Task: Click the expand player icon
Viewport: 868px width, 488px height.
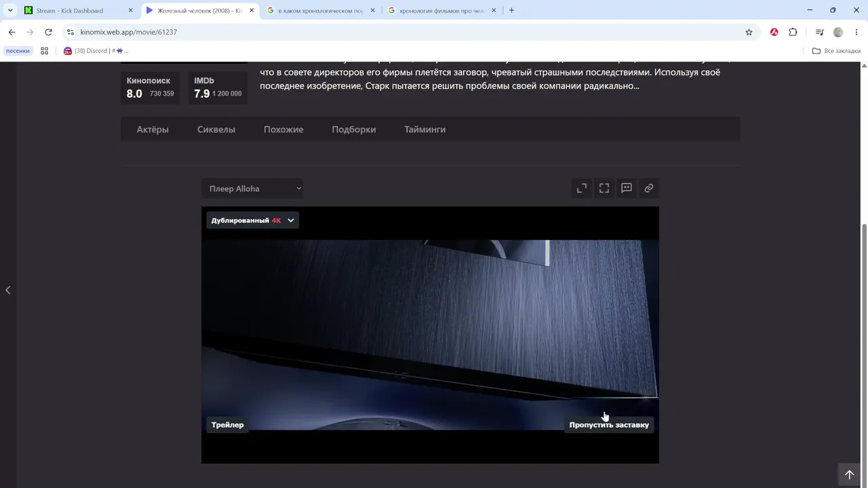Action: pos(582,188)
